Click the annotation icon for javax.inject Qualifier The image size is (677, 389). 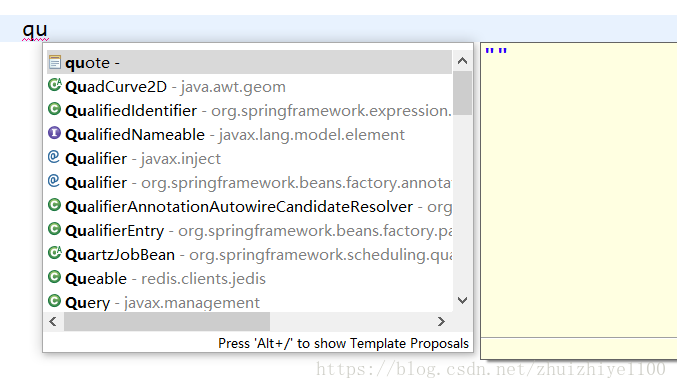(x=54, y=157)
